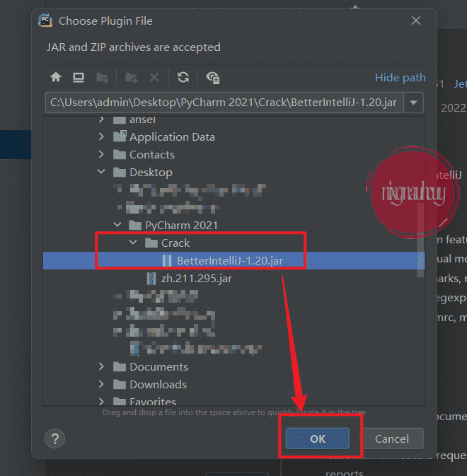This screenshot has width=467, height=476.
Task: Select the Desktop folder row
Action: click(x=233, y=172)
